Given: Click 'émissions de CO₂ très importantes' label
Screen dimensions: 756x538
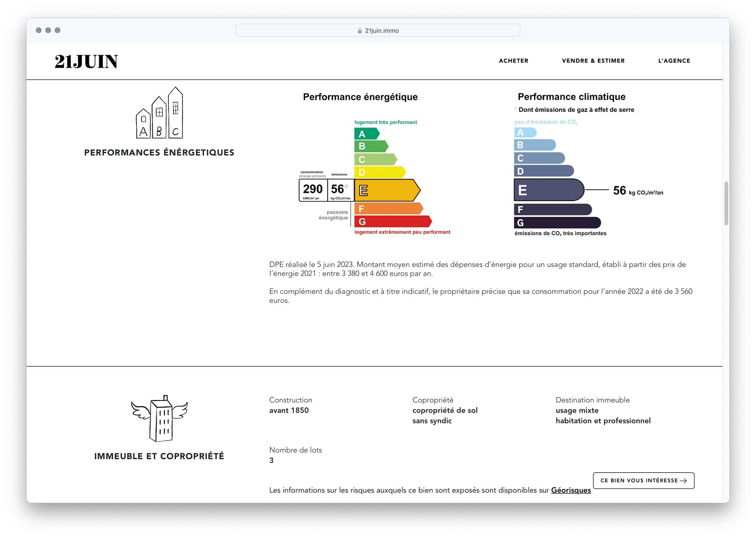Looking at the screenshot, I should [560, 233].
